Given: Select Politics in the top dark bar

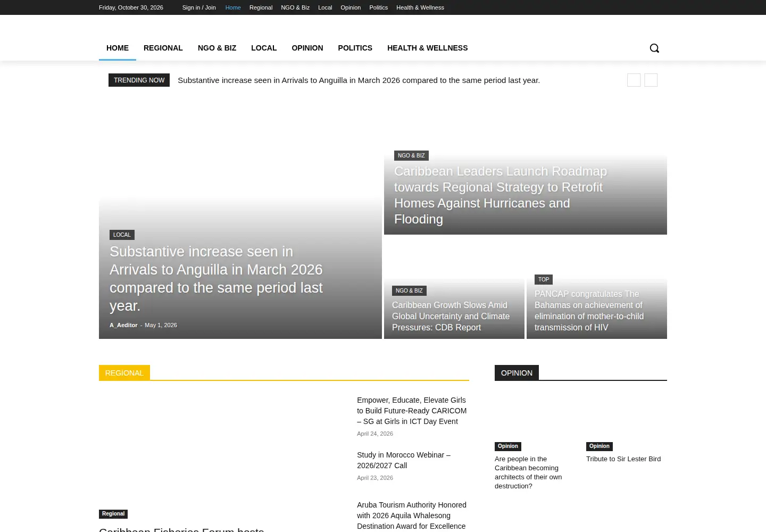Looking at the screenshot, I should [379, 7].
